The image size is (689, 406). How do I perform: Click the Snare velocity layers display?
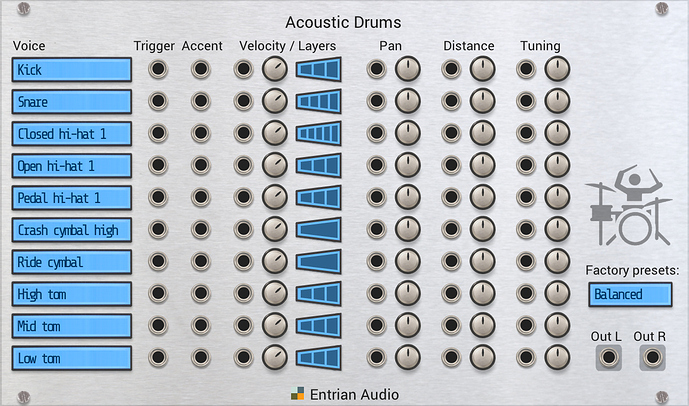click(319, 101)
